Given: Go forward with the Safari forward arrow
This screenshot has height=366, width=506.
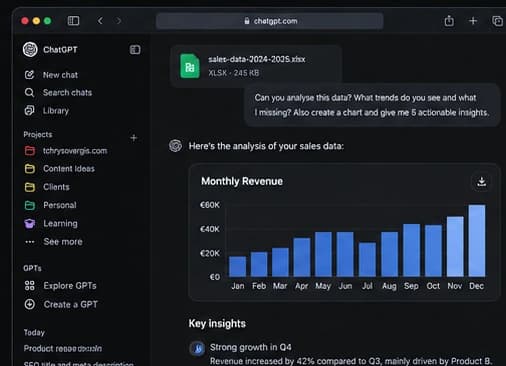Looking at the screenshot, I should 119,21.
